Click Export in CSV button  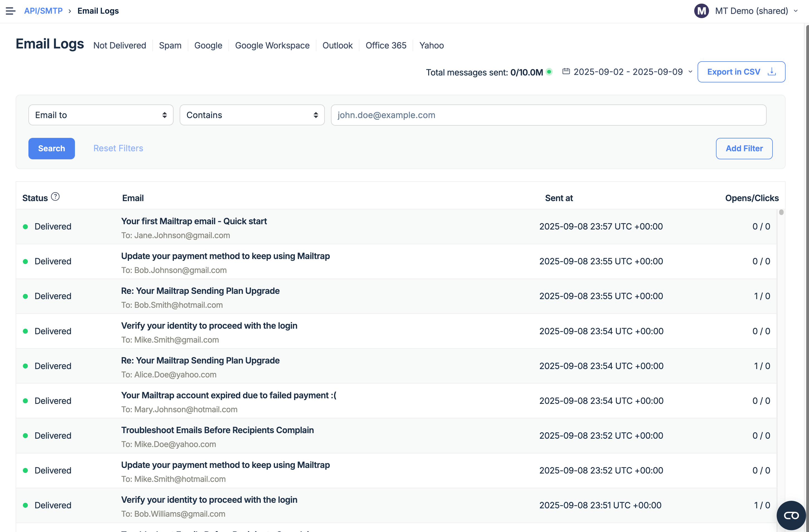click(741, 72)
